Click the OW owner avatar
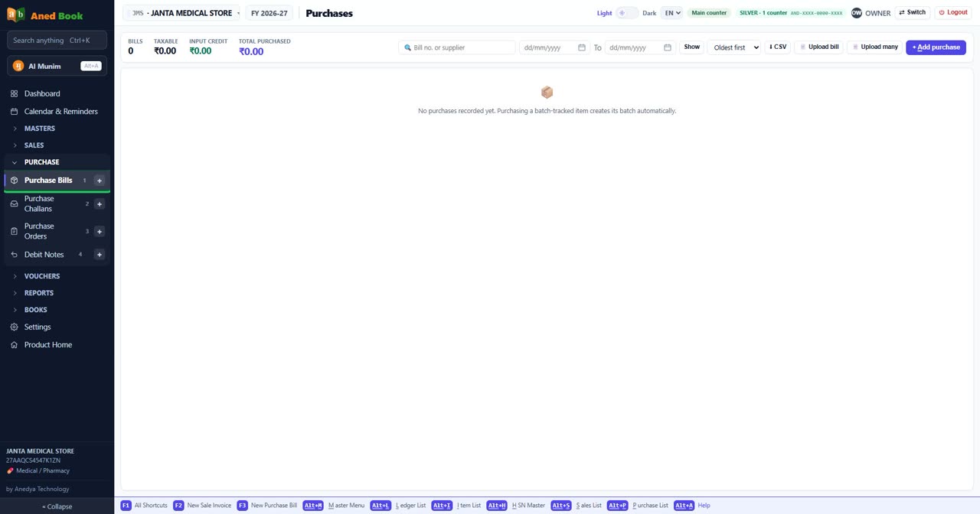The image size is (980, 514). coord(857,13)
